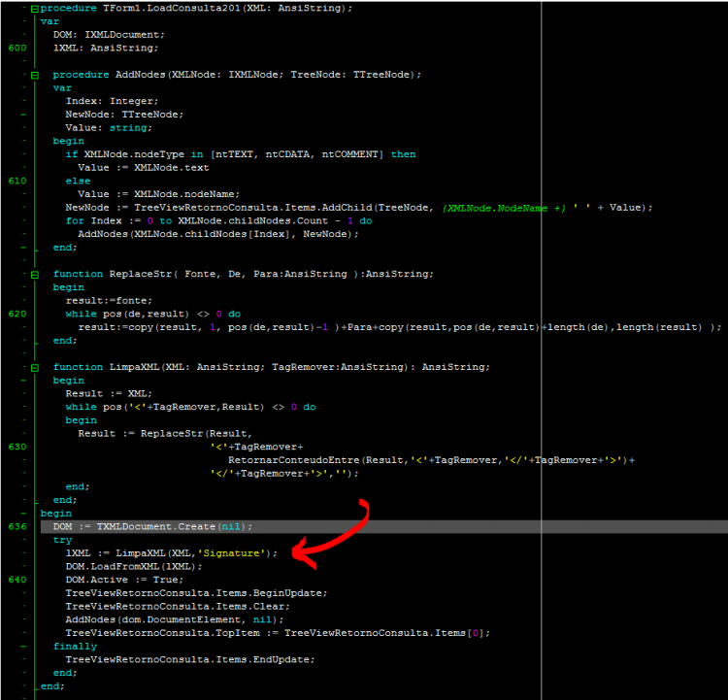
Task: Click 'TreeViewRetornoConsulta.Items.BeginUpdate;' line
Action: 196,593
